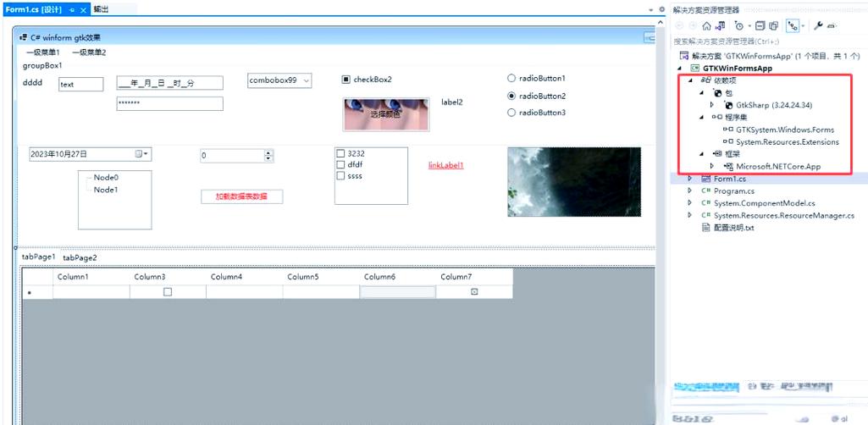Image resolution: width=868 pixels, height=425 pixels.
Task: Click the GtkSharp package icon
Action: point(728,105)
